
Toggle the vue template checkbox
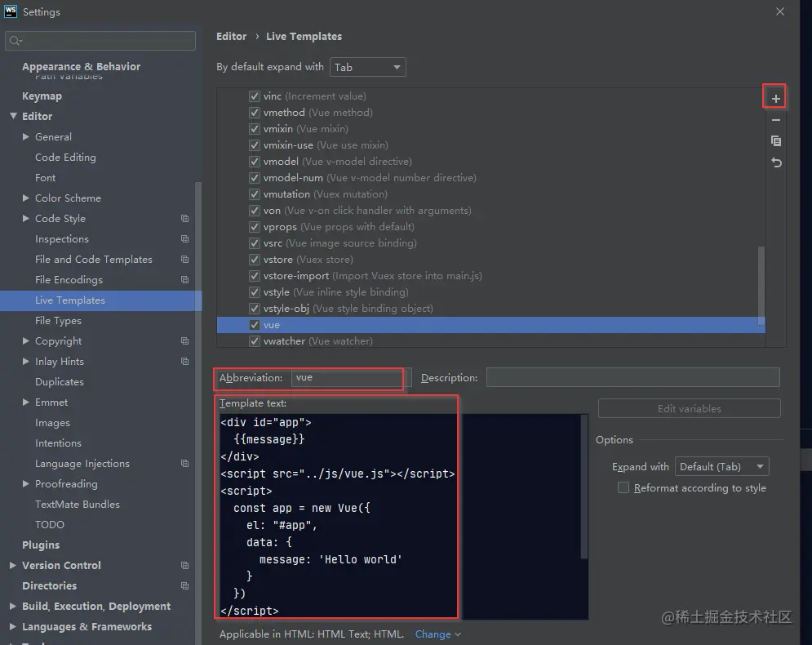[255, 325]
